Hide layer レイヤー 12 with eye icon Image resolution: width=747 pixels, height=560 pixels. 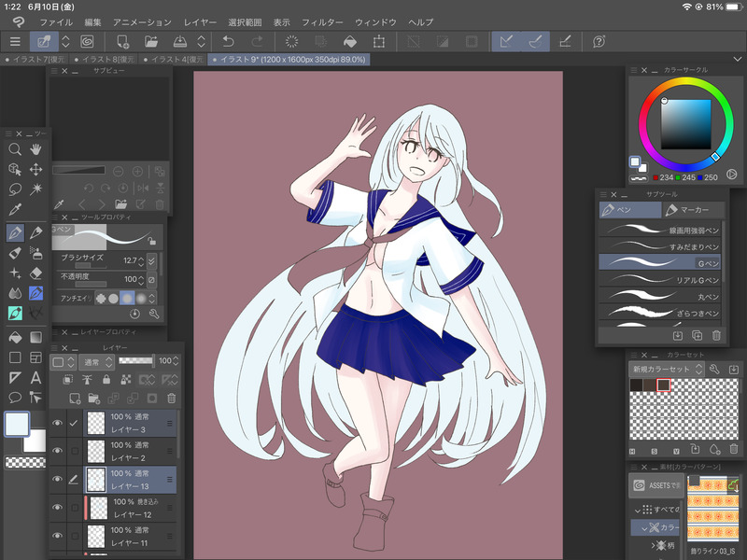tap(58, 507)
